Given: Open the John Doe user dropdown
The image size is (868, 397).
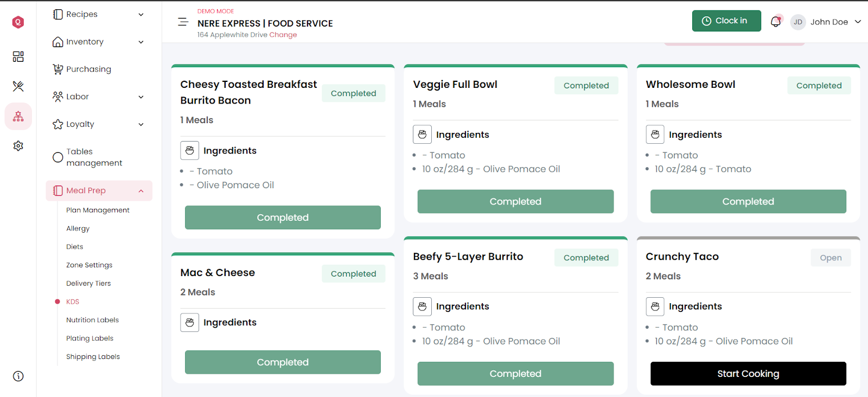Looking at the screenshot, I should pyautogui.click(x=826, y=22).
